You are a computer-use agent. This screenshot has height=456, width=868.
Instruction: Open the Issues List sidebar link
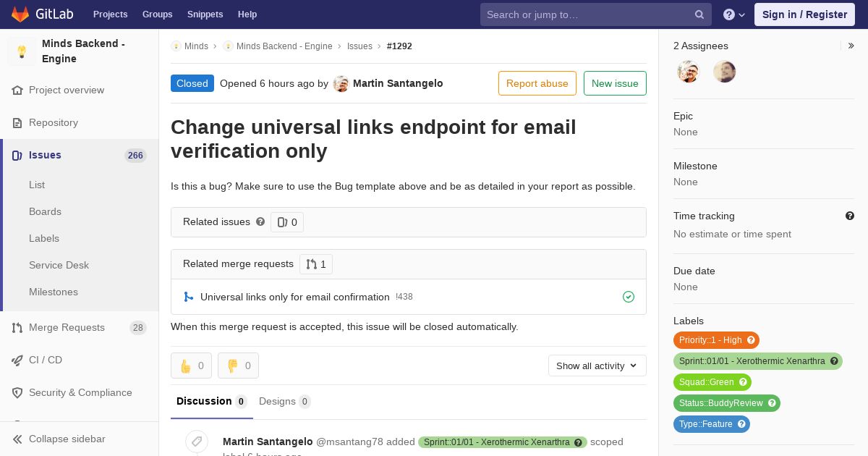[37, 185]
